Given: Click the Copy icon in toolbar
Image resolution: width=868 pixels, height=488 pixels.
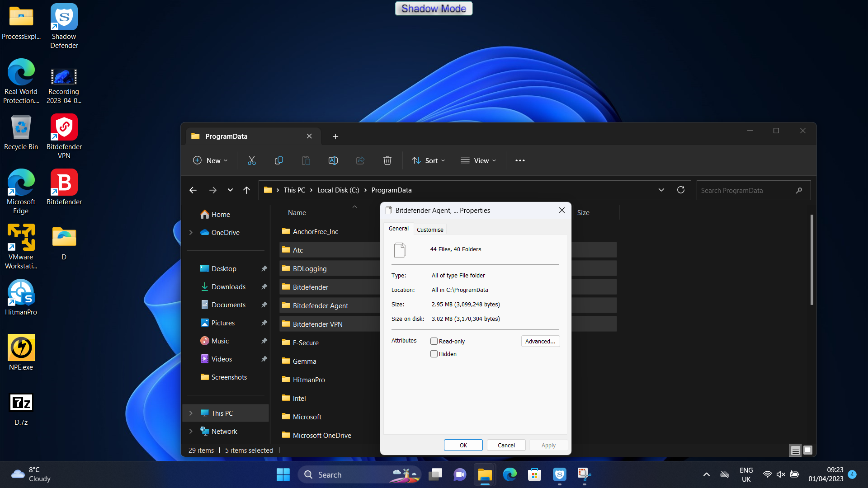Looking at the screenshot, I should 279,160.
